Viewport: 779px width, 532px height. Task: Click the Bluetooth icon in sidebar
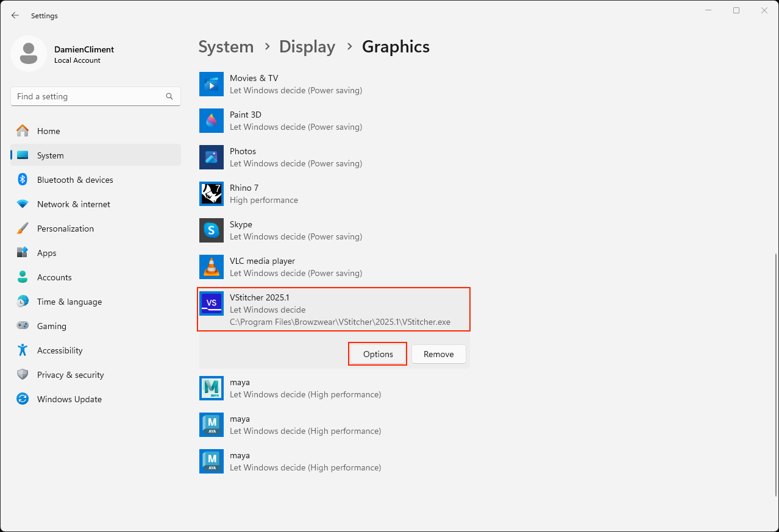(x=23, y=180)
